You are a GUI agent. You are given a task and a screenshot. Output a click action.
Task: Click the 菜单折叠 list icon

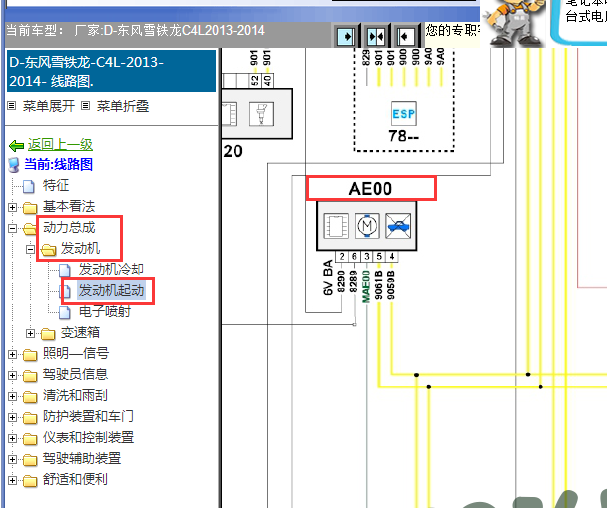86,105
